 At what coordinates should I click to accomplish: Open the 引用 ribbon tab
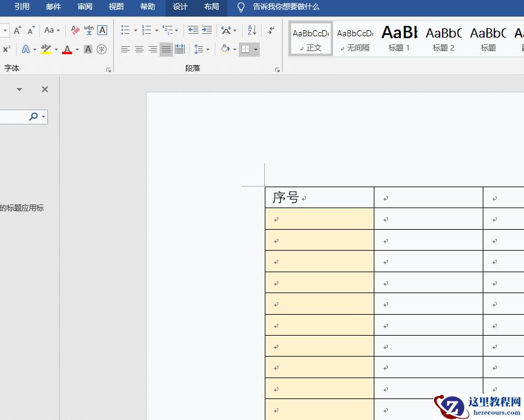22,7
